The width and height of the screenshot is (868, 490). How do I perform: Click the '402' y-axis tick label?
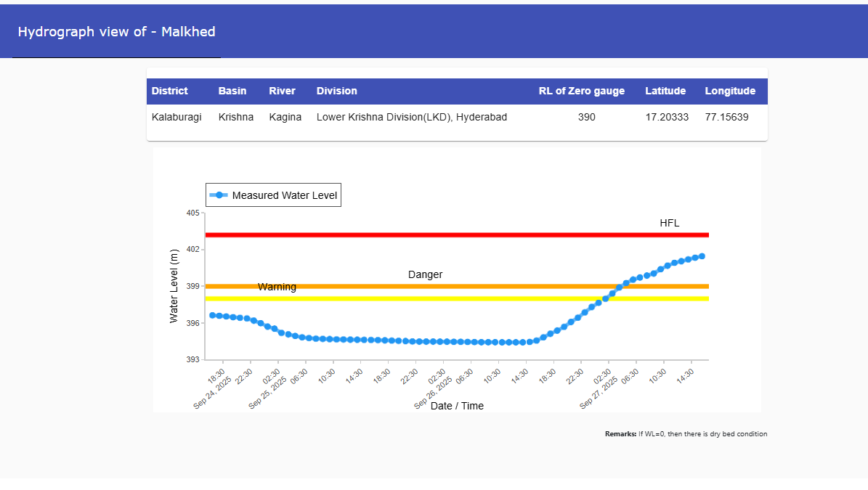pos(192,250)
